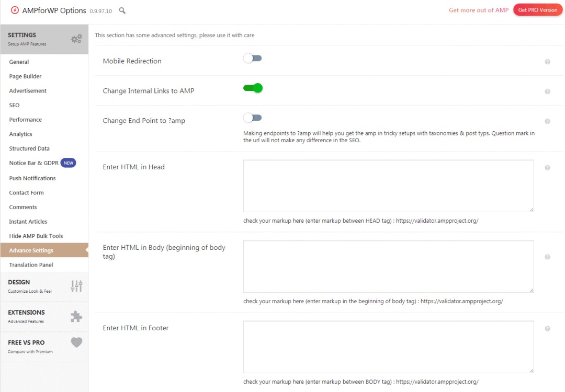The image size is (565, 392).
Task: Click into the HTML in Body textarea
Action: click(x=388, y=267)
